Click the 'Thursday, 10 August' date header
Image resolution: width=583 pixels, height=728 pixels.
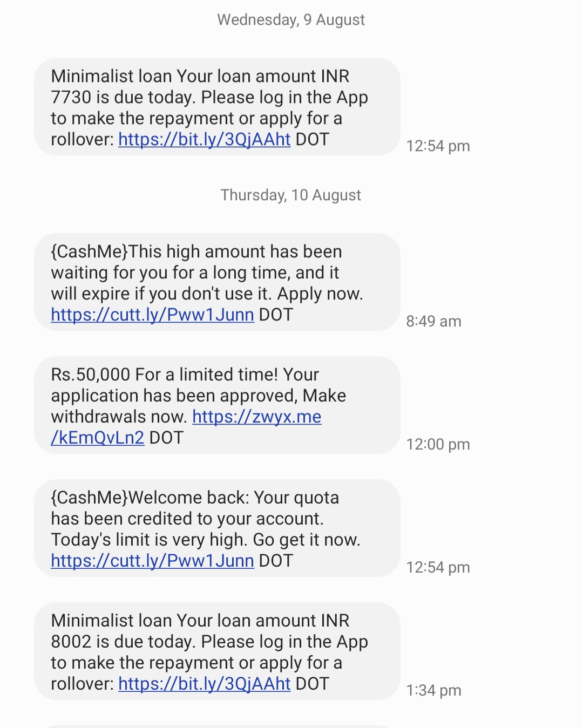pyautogui.click(x=291, y=195)
